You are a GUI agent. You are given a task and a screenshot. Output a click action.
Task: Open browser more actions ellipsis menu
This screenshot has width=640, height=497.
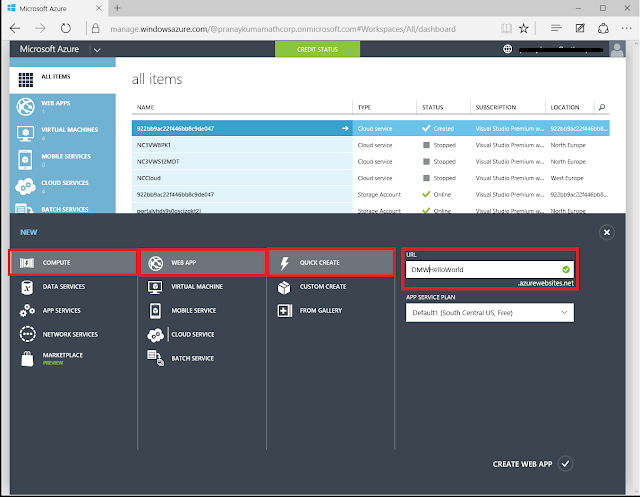627,28
